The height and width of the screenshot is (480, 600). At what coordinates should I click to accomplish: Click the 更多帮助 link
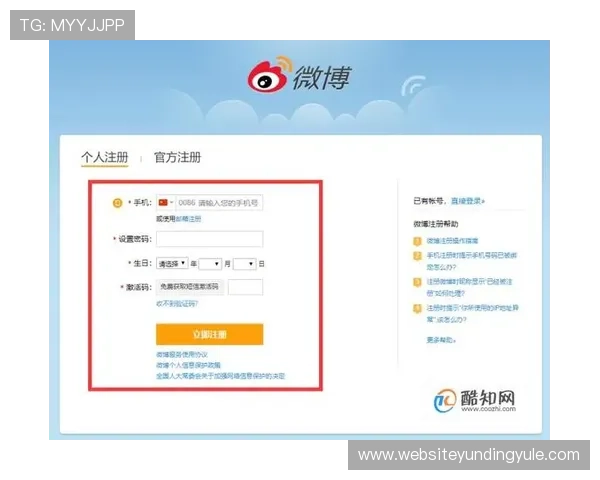441,340
